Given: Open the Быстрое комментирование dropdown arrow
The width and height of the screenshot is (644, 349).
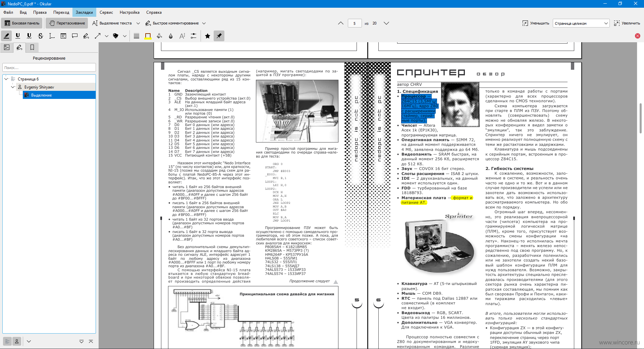Looking at the screenshot, I should pyautogui.click(x=204, y=23).
